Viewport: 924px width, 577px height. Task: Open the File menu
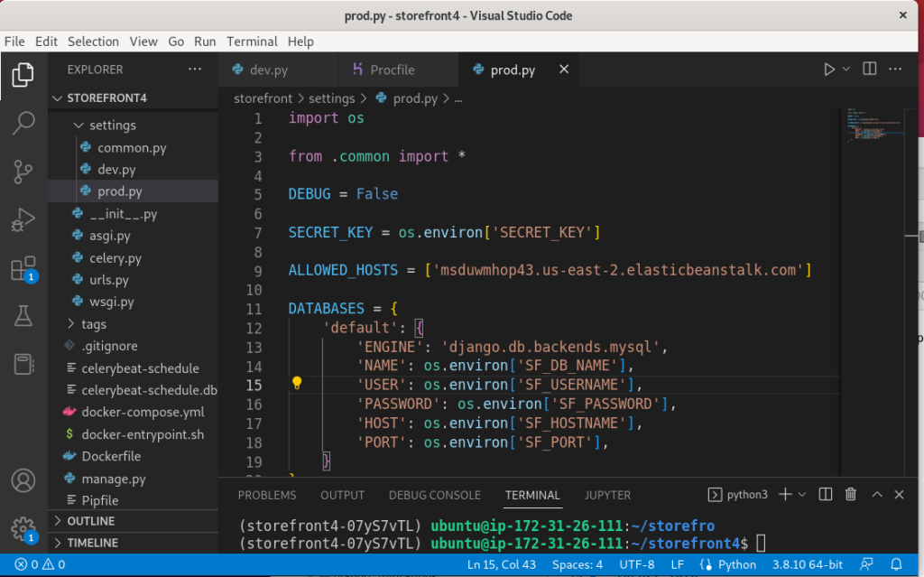14,42
